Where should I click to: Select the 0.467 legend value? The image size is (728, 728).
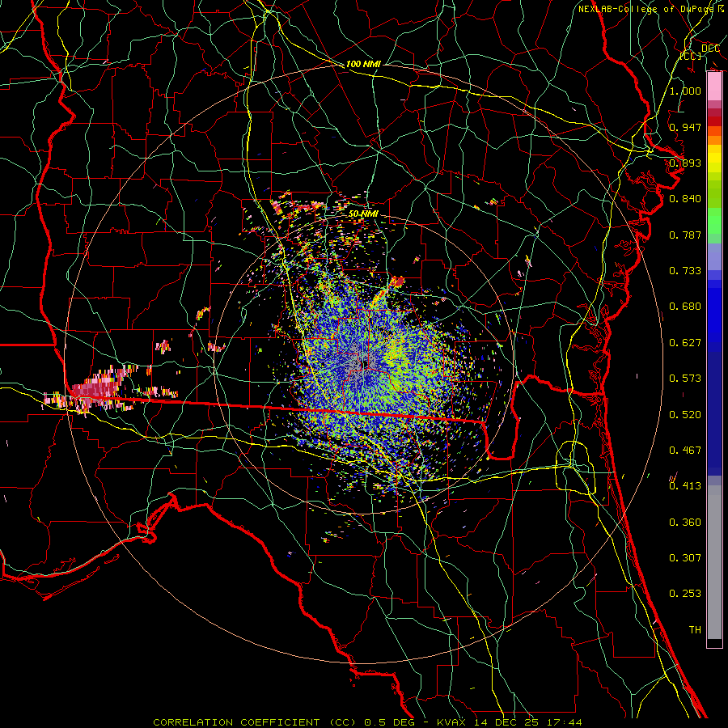pyautogui.click(x=685, y=451)
